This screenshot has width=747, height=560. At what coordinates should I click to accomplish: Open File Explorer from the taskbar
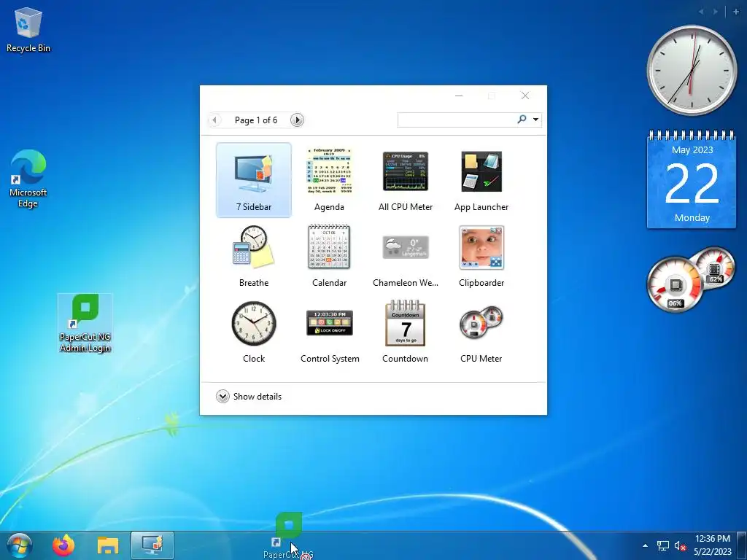pyautogui.click(x=108, y=545)
